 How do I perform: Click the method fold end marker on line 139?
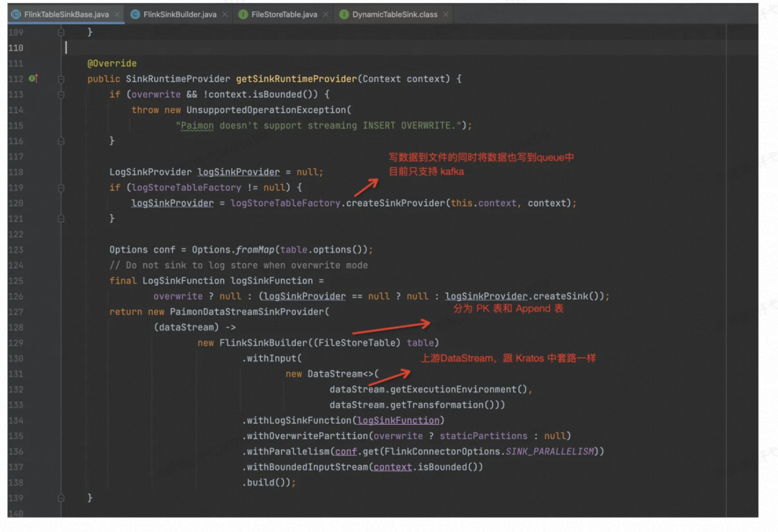pyautogui.click(x=61, y=497)
